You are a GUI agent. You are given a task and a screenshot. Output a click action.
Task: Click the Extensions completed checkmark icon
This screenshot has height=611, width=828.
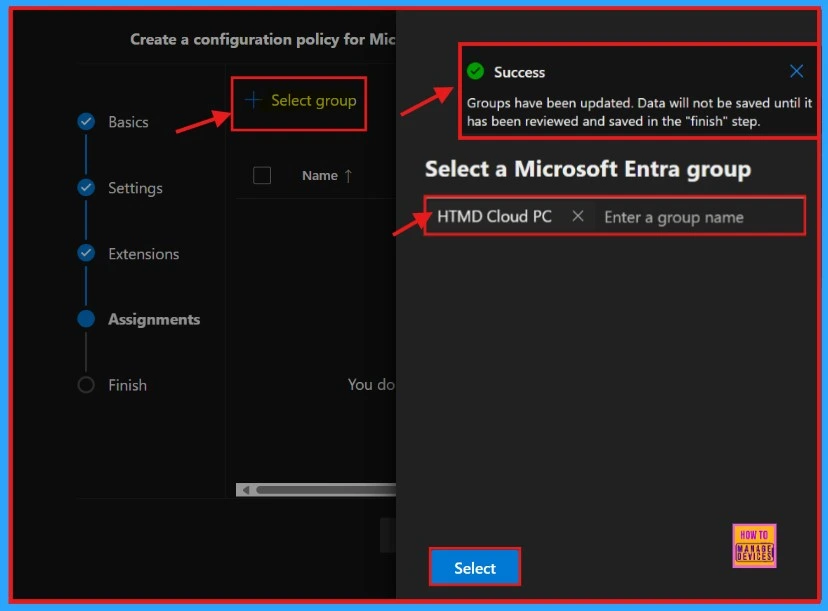86,253
